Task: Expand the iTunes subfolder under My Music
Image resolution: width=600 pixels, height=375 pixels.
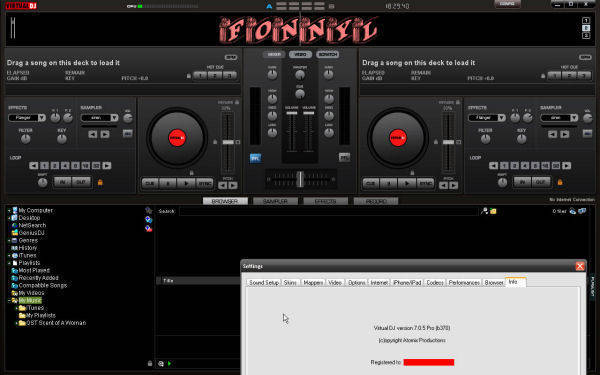Action: coord(16,308)
